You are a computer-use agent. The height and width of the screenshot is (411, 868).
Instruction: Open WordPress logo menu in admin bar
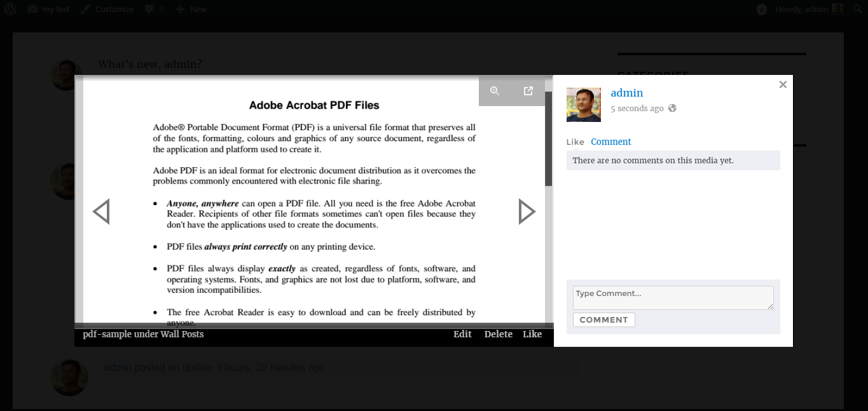(x=11, y=9)
